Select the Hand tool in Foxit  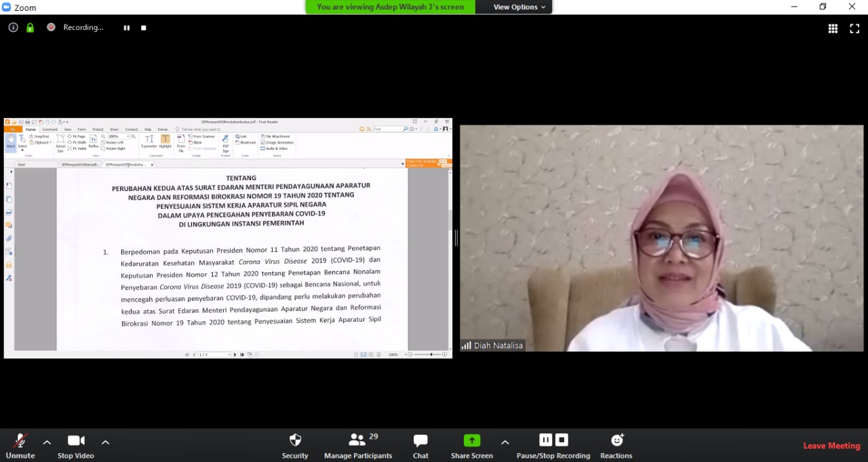(11, 142)
